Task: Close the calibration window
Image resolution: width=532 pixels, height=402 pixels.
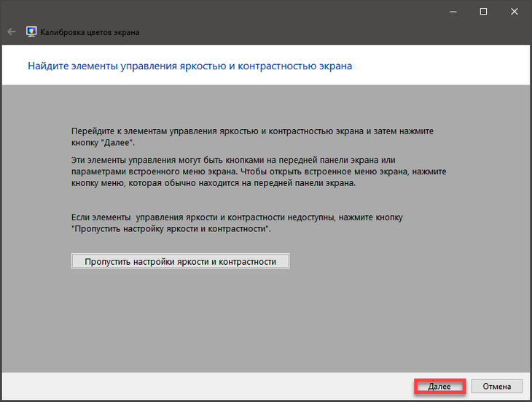Action: pos(515,12)
